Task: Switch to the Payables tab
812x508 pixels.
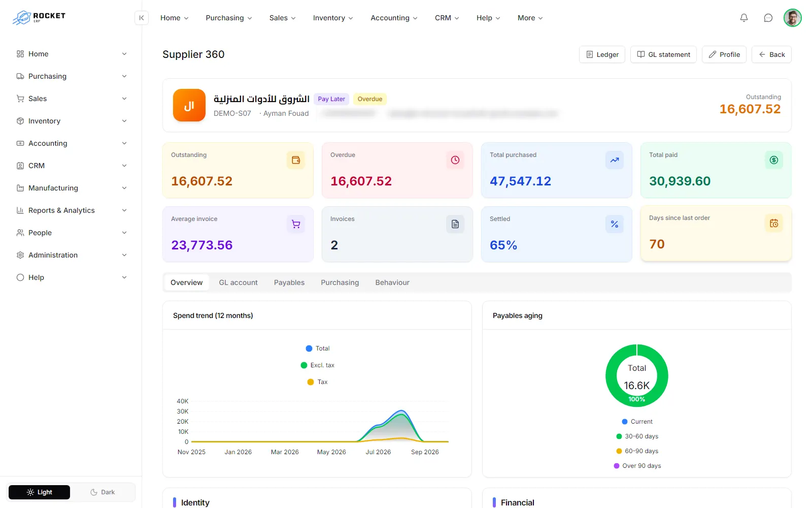Action: [x=289, y=282]
